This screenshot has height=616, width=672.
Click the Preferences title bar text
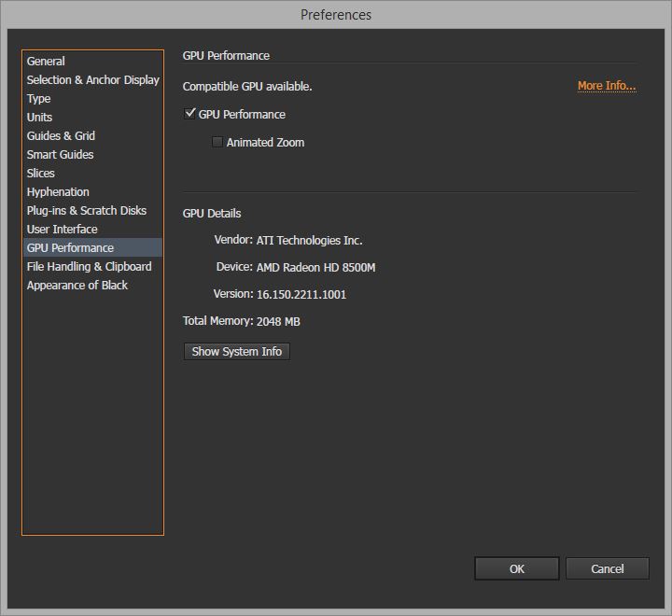[x=336, y=15]
